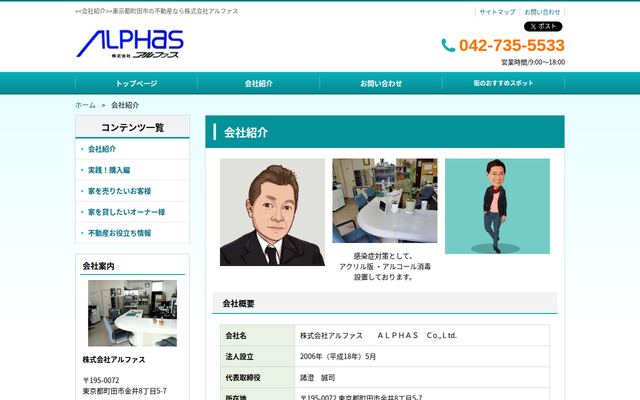Click the page tagline text at top left
The image size is (640, 400).
coord(157,11)
